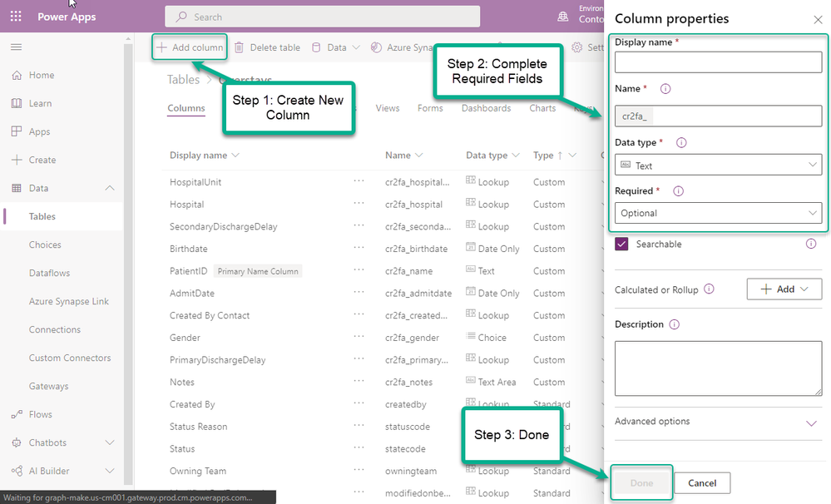Screen dimensions: 831x504
Task: Open the Required dropdown
Action: pos(718,213)
